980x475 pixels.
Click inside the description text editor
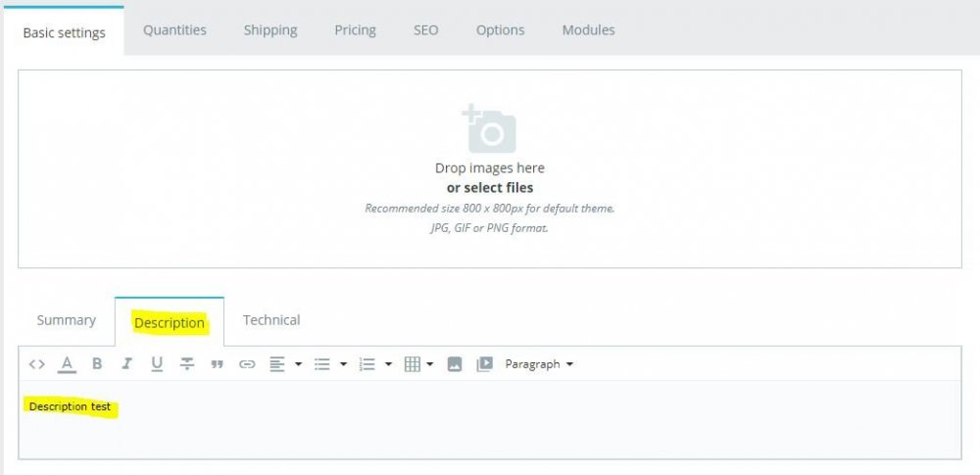(x=489, y=419)
